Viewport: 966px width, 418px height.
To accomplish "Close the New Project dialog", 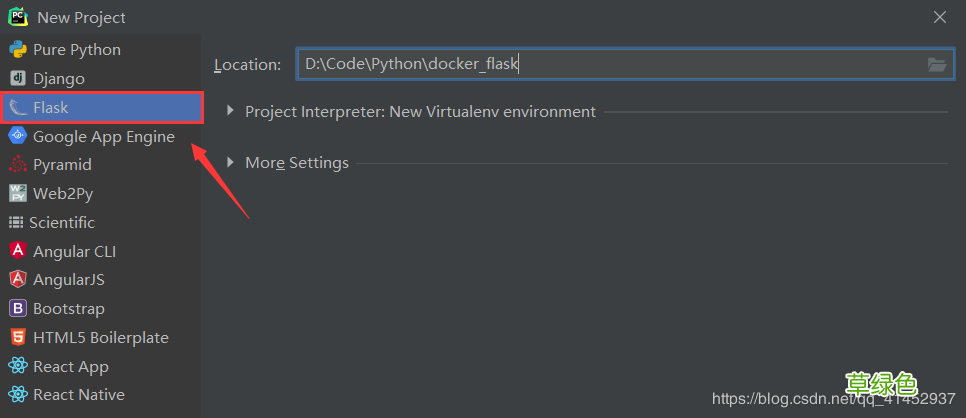I will point(940,17).
